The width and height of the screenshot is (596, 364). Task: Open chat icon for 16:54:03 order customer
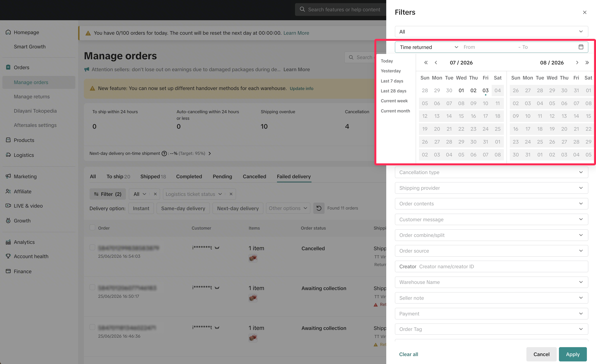click(x=217, y=248)
